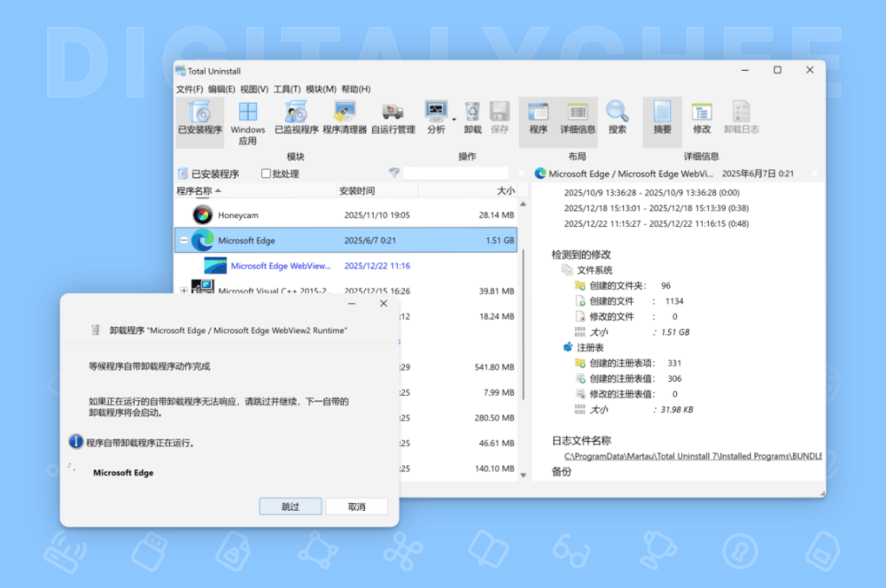
Task: Click the Microsoft Edge program icon
Action: (x=202, y=241)
